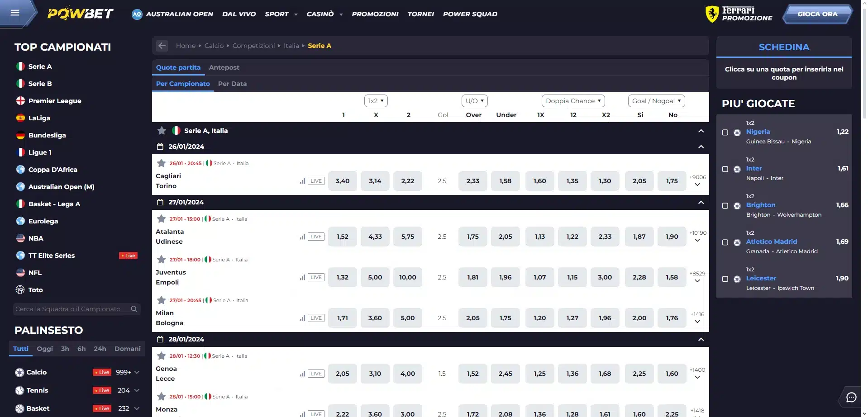Check the Nigeria 1,22 bet checkbox
868x417 pixels.
pos(725,133)
